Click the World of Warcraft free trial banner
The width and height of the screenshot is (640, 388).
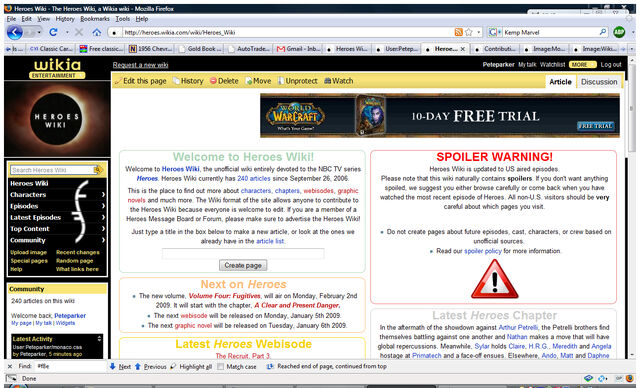tap(440, 115)
